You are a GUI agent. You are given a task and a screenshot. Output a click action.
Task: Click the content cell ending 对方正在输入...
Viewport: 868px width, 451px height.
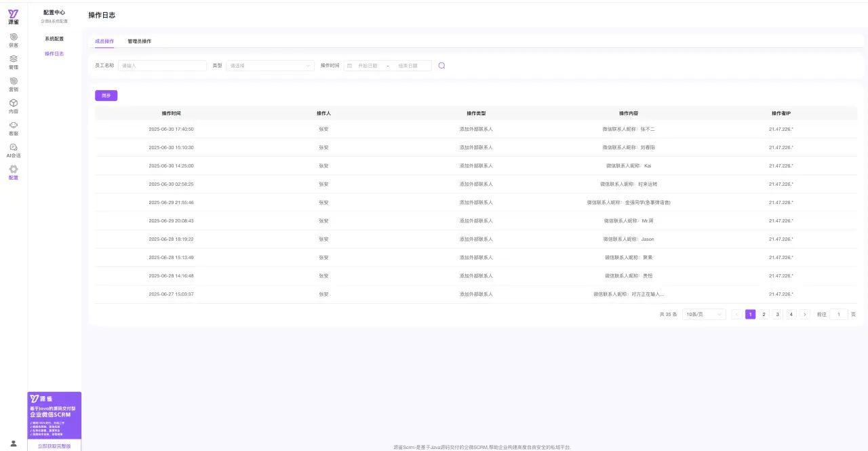pos(629,294)
